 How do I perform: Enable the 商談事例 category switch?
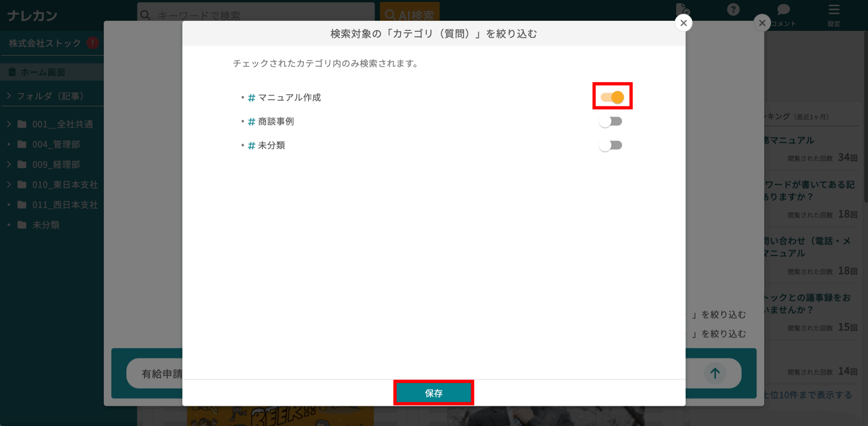(610, 121)
